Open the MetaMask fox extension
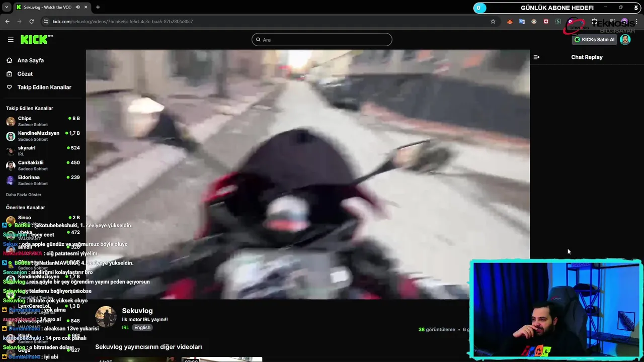The width and height of the screenshot is (644, 362). tap(510, 22)
